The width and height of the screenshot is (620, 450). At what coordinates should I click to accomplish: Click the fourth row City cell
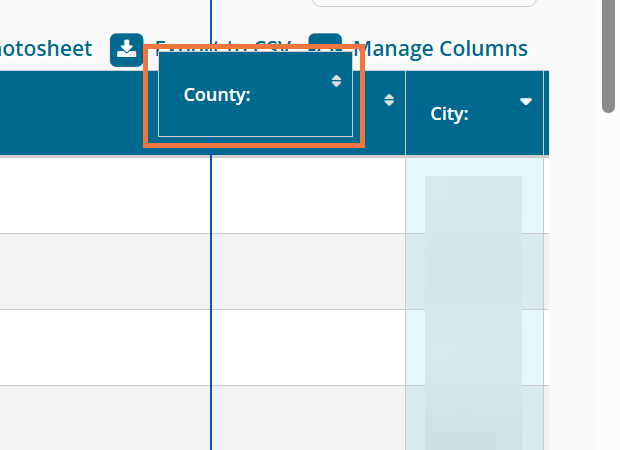click(x=474, y=418)
